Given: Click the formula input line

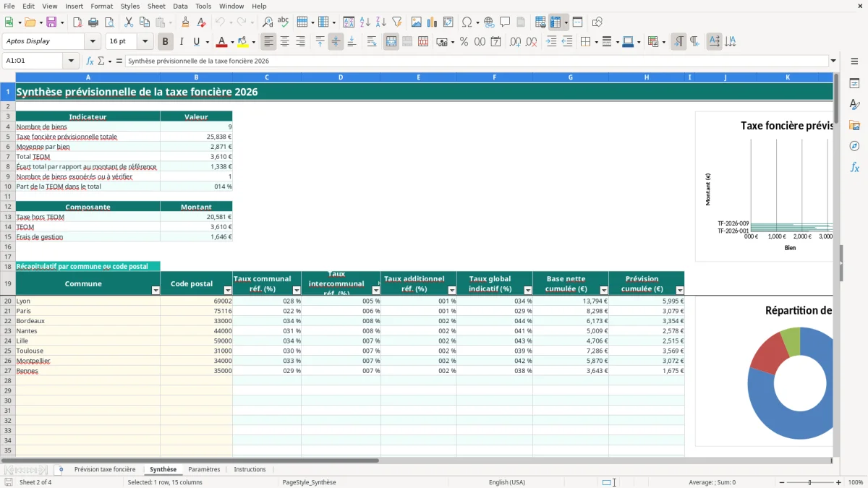Looking at the screenshot, I should 477,61.
